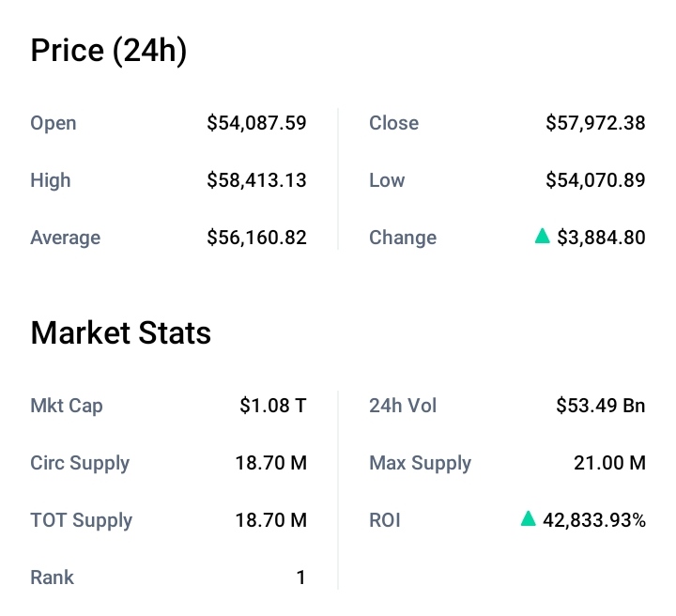Select the Close price $57,972.38

pos(595,123)
